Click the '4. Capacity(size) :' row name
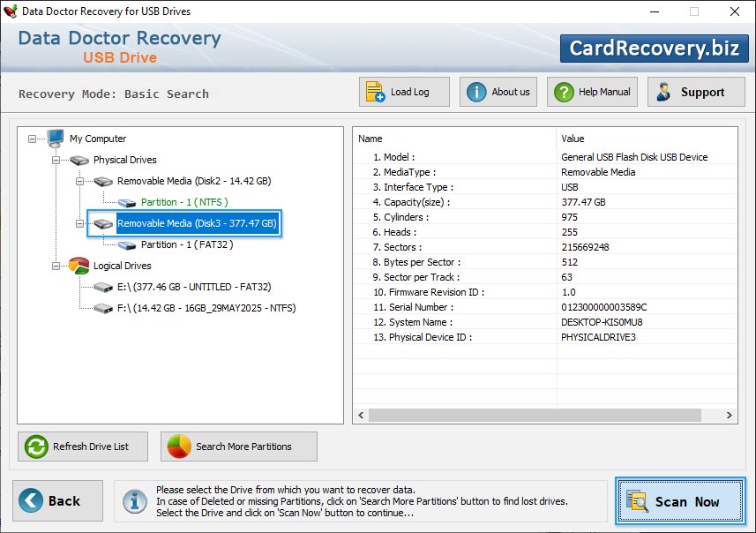The width and height of the screenshot is (756, 533). [411, 202]
